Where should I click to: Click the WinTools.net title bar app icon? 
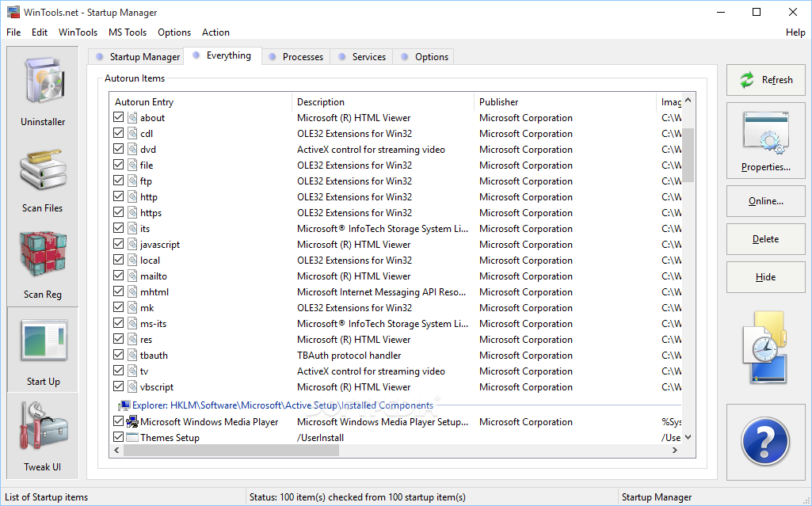pyautogui.click(x=13, y=12)
